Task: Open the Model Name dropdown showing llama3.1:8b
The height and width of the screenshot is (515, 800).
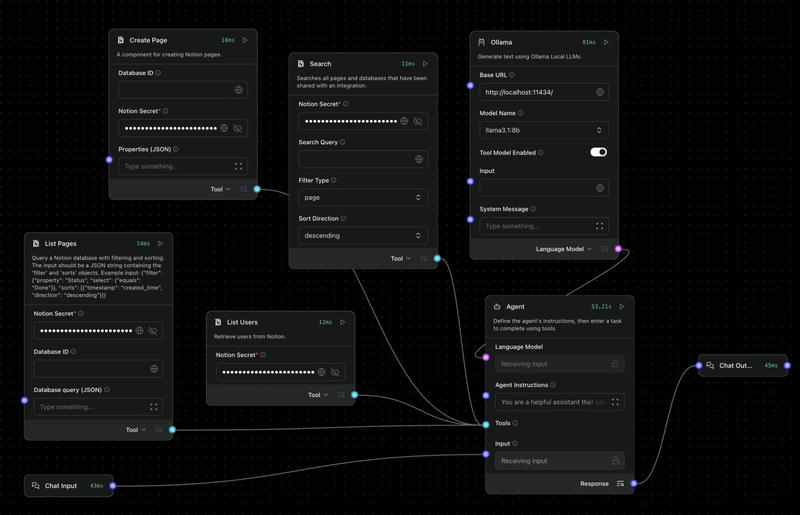Action: tap(544, 130)
